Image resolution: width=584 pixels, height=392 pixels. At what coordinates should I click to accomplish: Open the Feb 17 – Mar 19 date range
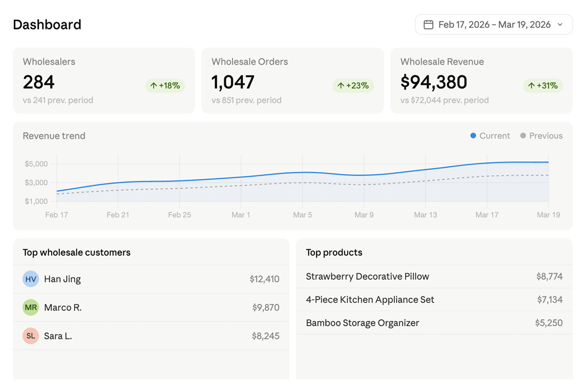pos(494,25)
